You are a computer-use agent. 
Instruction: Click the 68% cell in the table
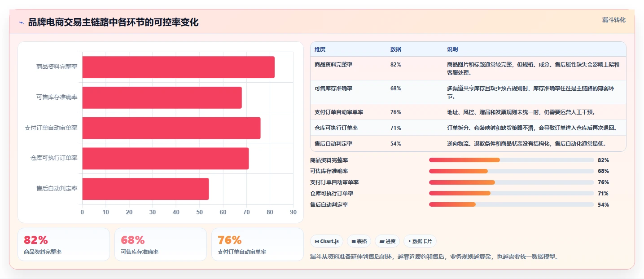point(396,89)
